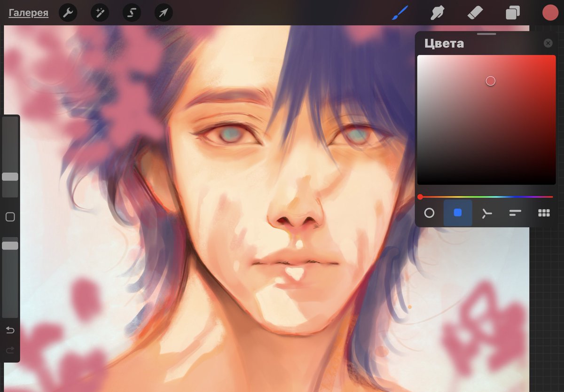
Task: Select the Smudge finger tool
Action: [438, 13]
